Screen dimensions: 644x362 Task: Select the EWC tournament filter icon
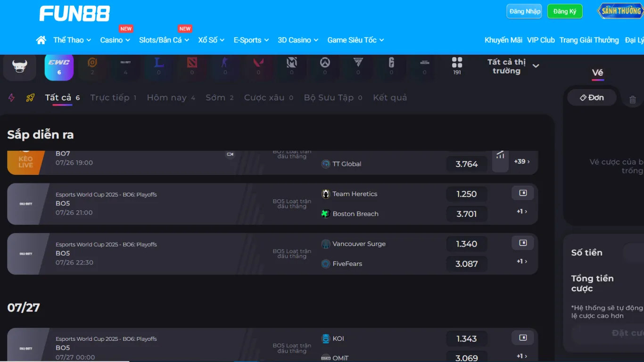pyautogui.click(x=59, y=66)
